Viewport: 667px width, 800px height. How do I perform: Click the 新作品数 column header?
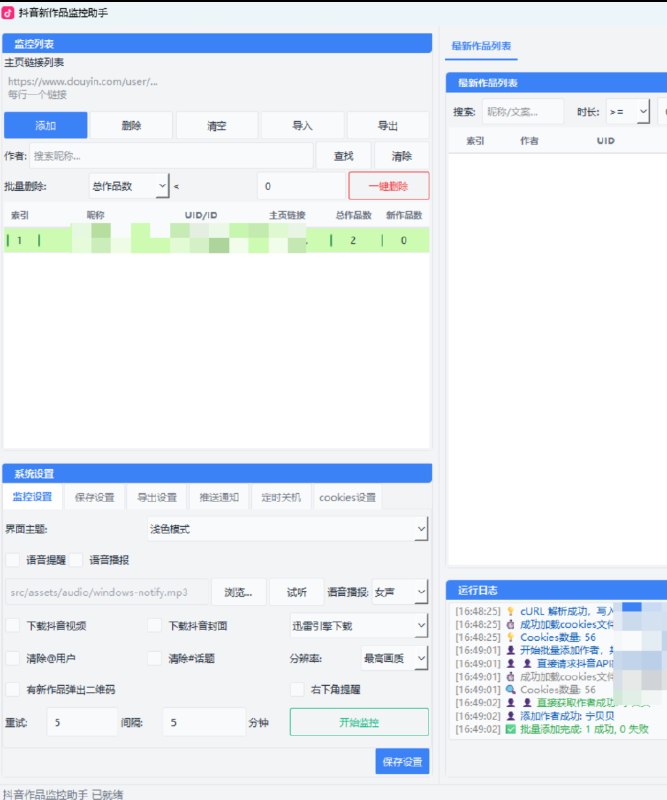[x=404, y=215]
